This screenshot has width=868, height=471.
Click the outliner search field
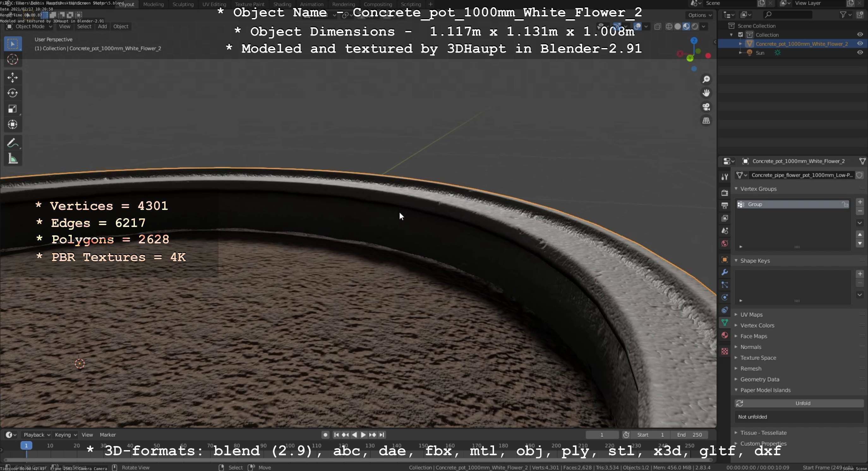pyautogui.click(x=787, y=15)
